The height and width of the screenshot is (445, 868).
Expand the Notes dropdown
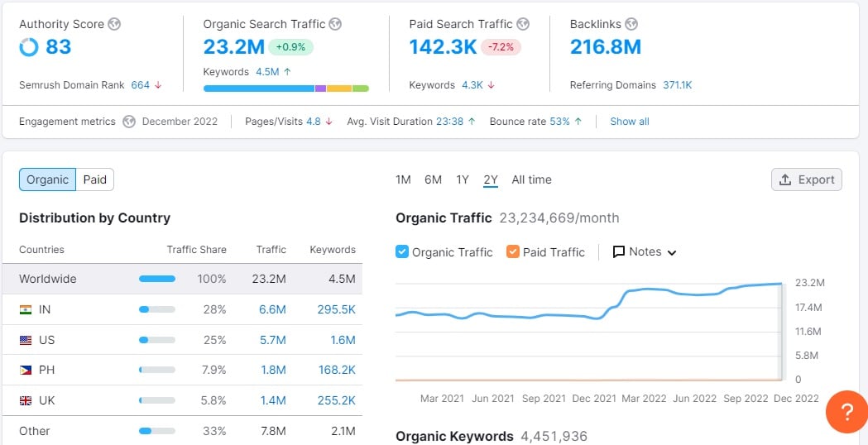645,251
